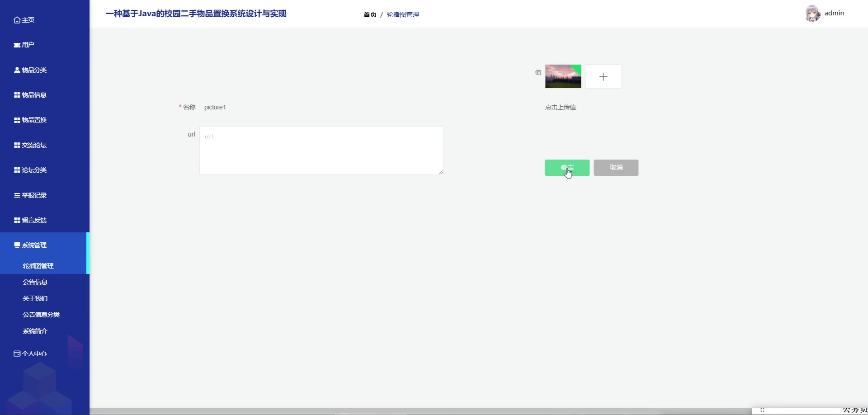Open the 交流论坛 menu item
This screenshot has width=868, height=415.
[x=44, y=145]
